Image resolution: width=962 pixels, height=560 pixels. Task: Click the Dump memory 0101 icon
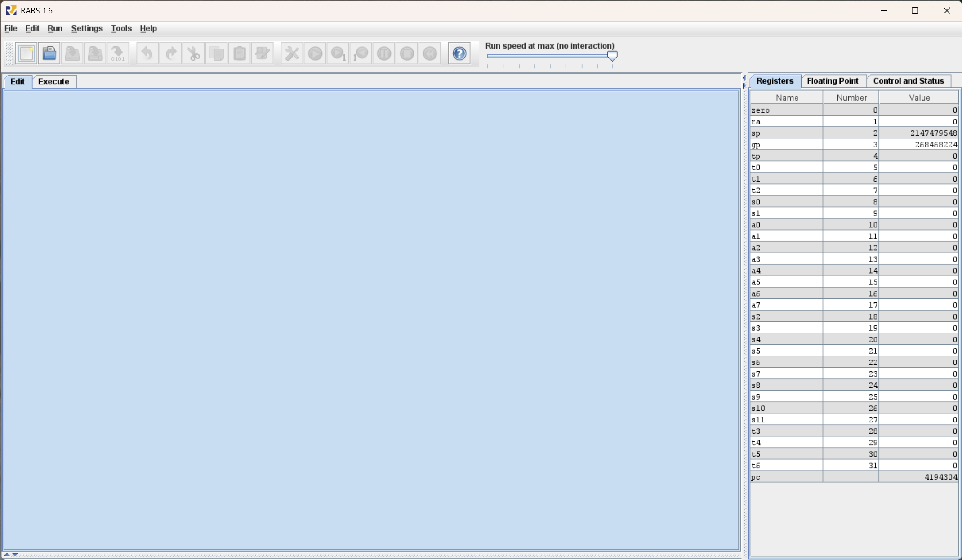(118, 53)
